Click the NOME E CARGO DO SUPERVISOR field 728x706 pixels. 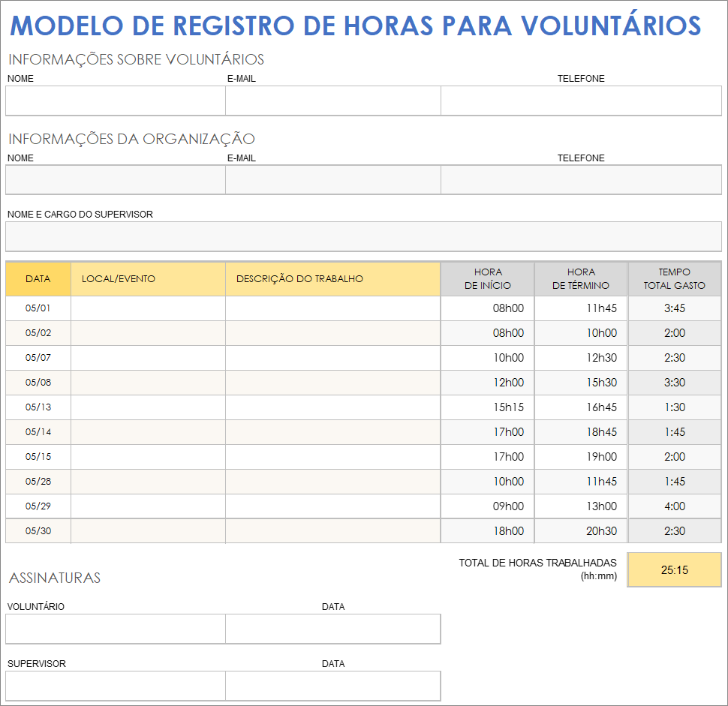[x=363, y=236]
